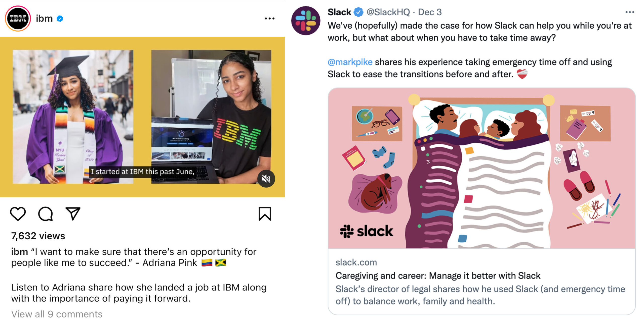Click the ibm caption username

click(x=19, y=252)
